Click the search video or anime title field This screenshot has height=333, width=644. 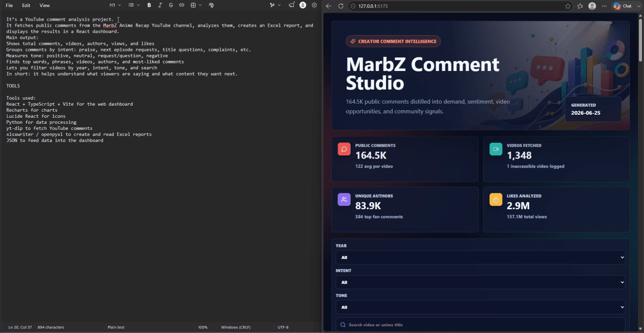[x=480, y=325]
